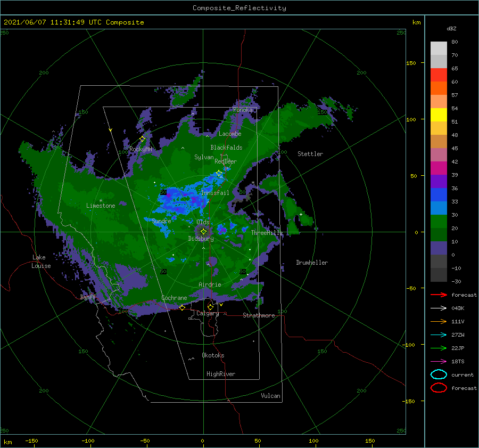Screen dimensions: 479x448
Task: Click the red 60 dBZ color swatch
Action: coord(439,75)
